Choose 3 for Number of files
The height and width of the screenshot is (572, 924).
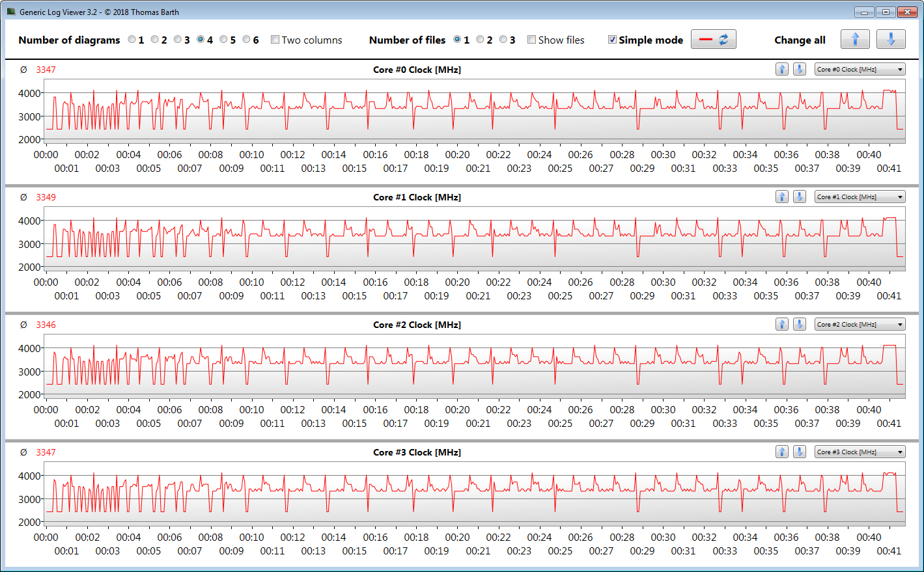point(503,40)
